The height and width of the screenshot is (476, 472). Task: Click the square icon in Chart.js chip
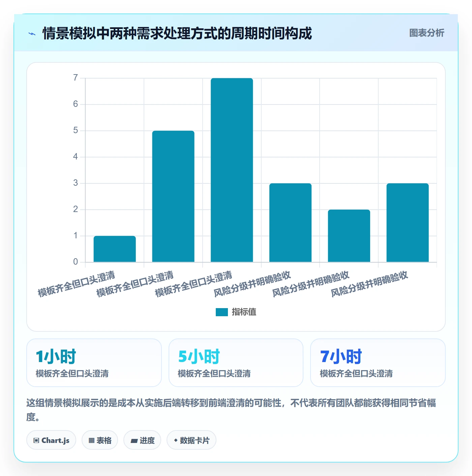click(36, 441)
